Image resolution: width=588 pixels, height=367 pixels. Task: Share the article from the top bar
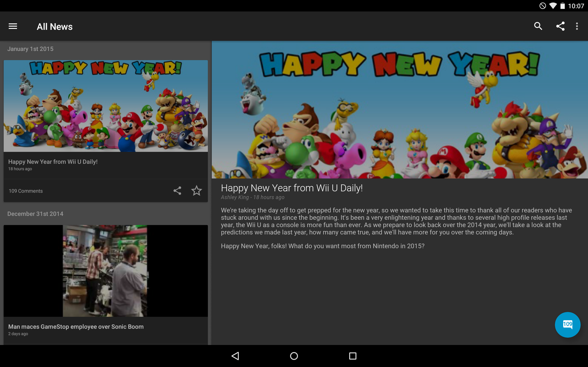coord(560,26)
